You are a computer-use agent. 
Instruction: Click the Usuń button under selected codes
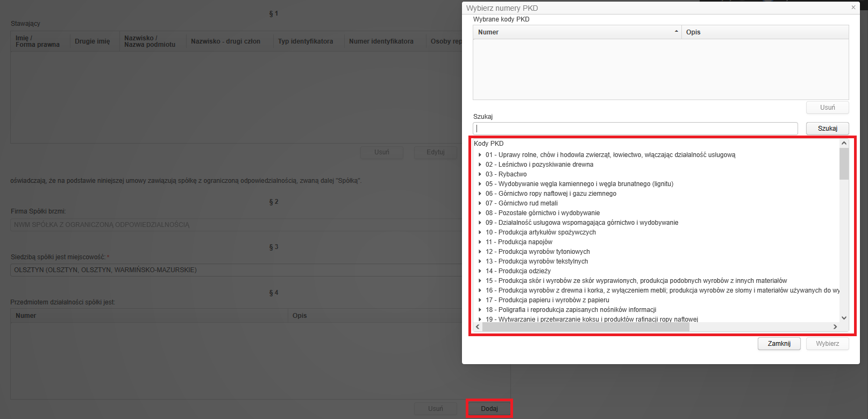click(827, 108)
